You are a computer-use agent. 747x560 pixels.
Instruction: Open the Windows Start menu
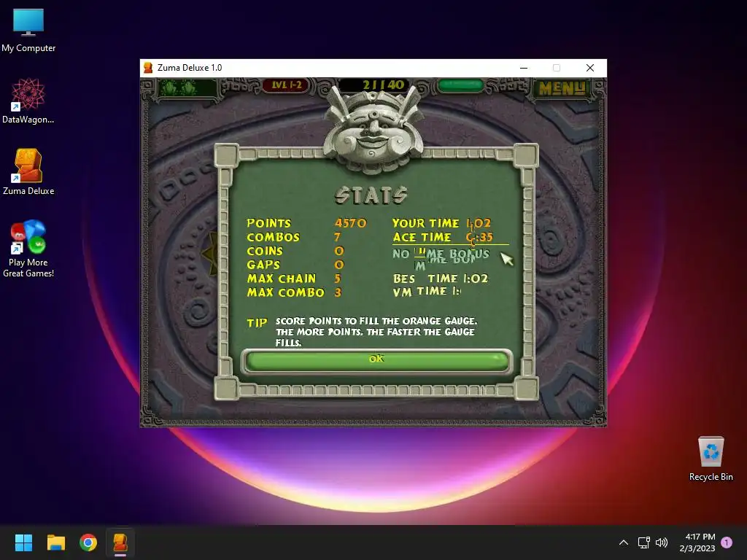[23, 542]
